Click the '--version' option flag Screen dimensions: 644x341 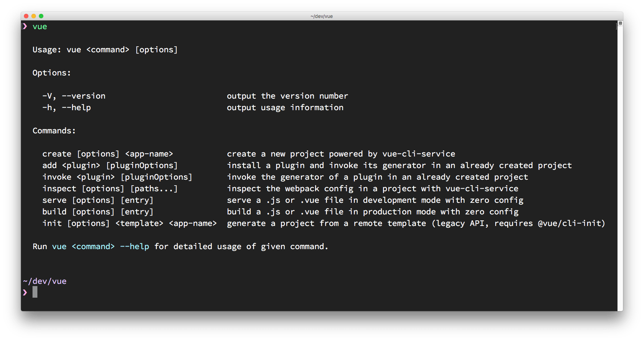[83, 96]
